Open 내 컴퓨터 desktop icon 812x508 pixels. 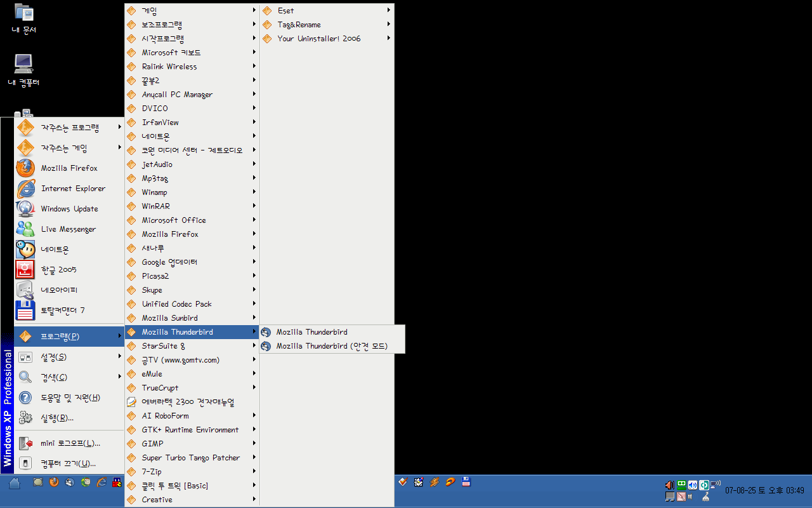pyautogui.click(x=24, y=70)
